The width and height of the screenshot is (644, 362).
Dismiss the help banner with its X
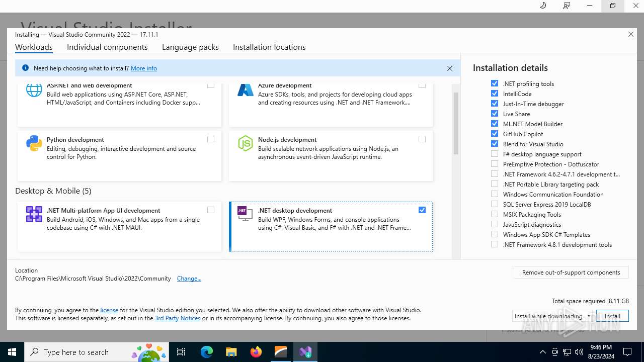click(x=450, y=68)
